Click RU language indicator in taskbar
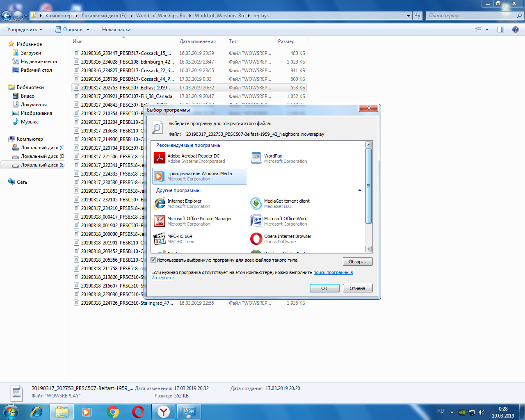This screenshot has height=420, width=525. click(441, 411)
